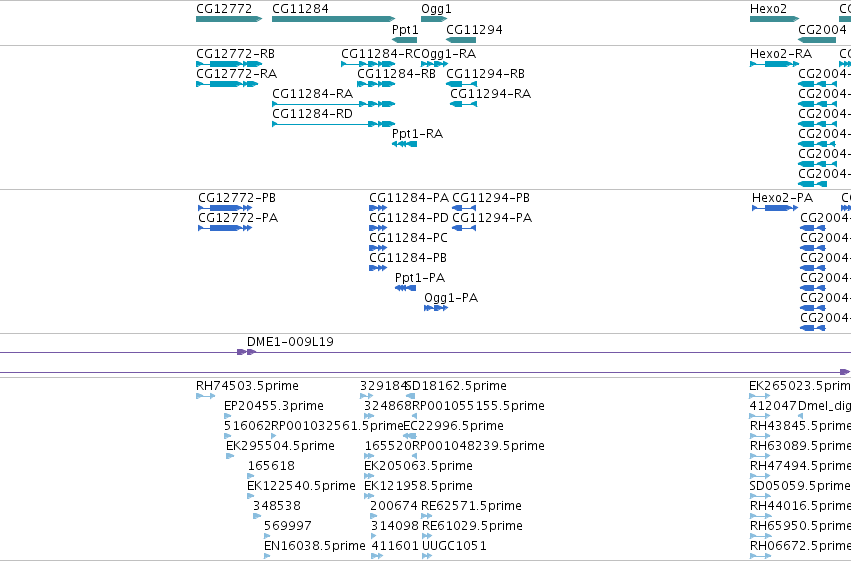Open the Hexo2 gene label
Viewport: 851px width, 561px height.
click(768, 9)
